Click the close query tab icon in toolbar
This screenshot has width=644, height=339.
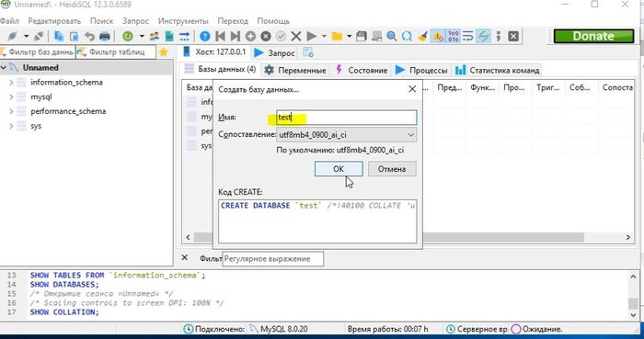[513, 37]
